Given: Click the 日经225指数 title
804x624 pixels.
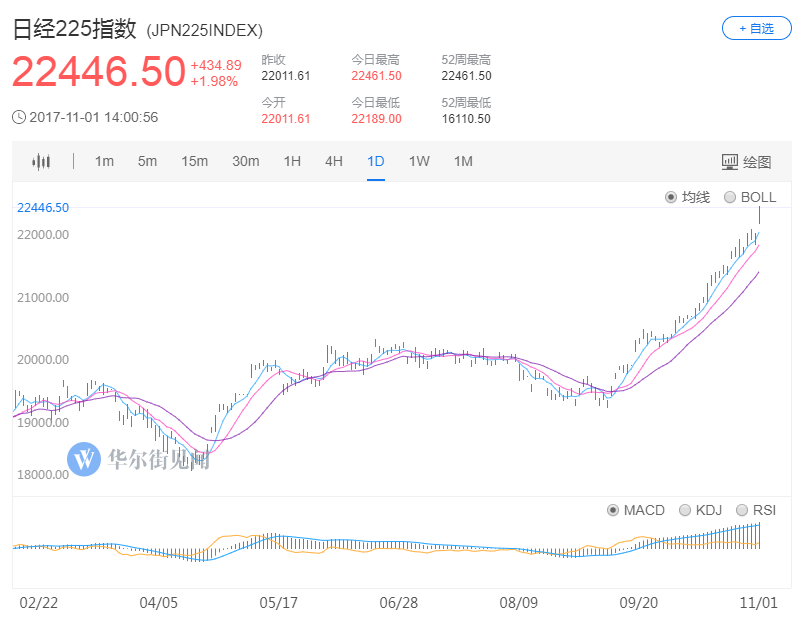Looking at the screenshot, I should pyautogui.click(x=74, y=29).
